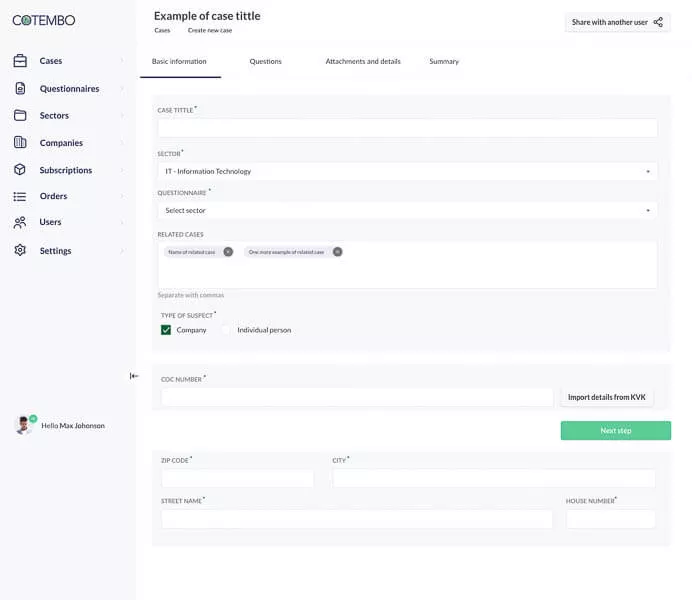Click the Settings gear icon
The image size is (692, 600).
coord(20,250)
